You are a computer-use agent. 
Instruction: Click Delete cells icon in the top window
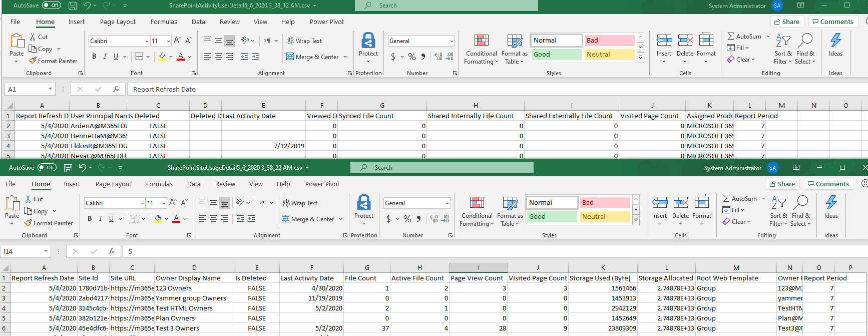(x=685, y=41)
